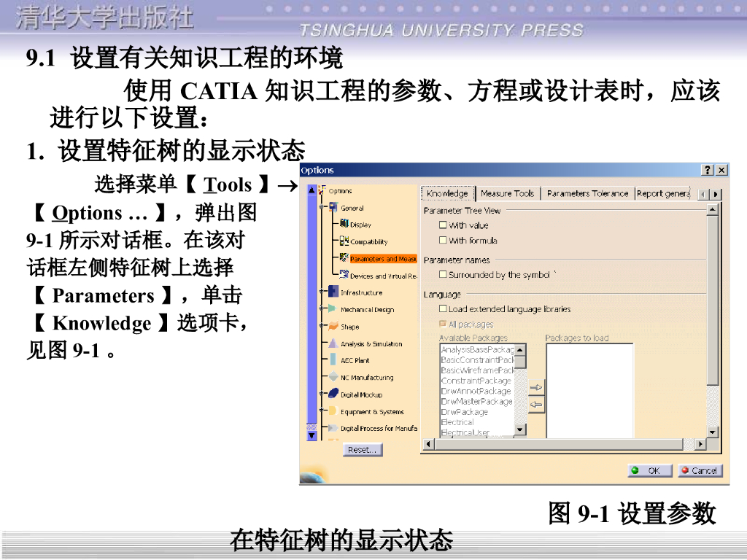Toggle Surrounded by the symbol checkbox
The width and height of the screenshot is (747, 560).
tap(443, 274)
